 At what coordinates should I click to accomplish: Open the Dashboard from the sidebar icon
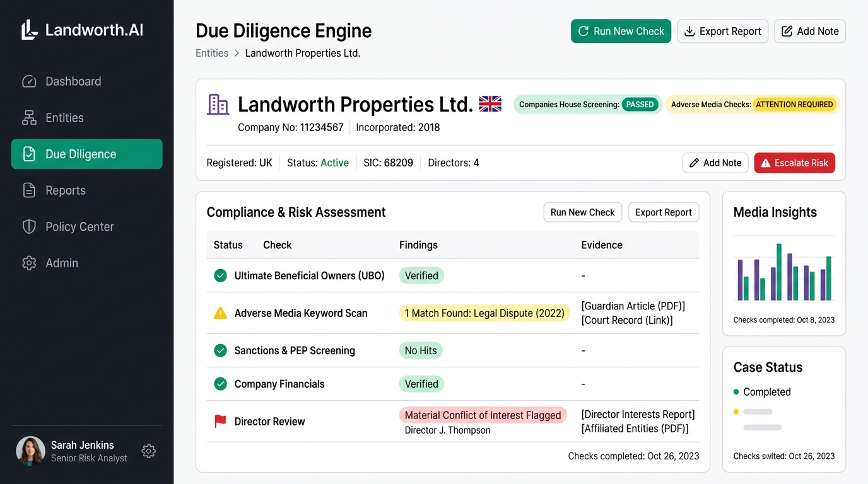(29, 81)
